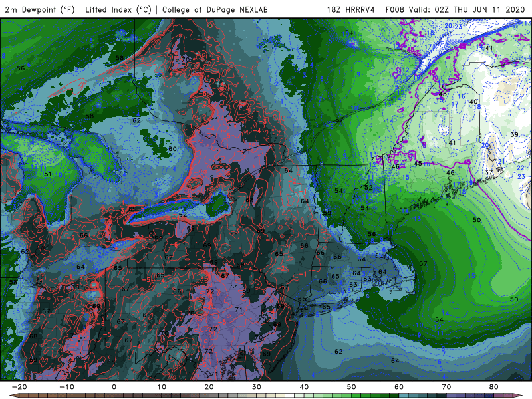The width and height of the screenshot is (532, 399).
Task: Click the '10' label on the color scale
Action: (162, 387)
